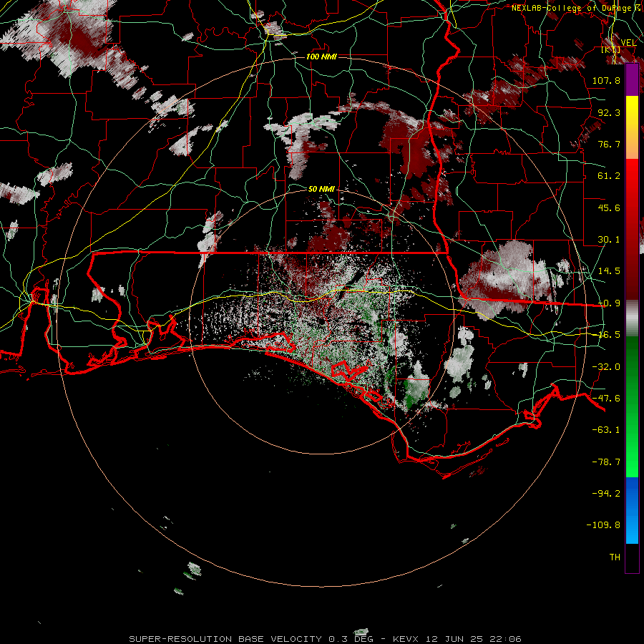Click the 50 NMI range ring label
Screen dimensions: 644x644
pos(321,190)
